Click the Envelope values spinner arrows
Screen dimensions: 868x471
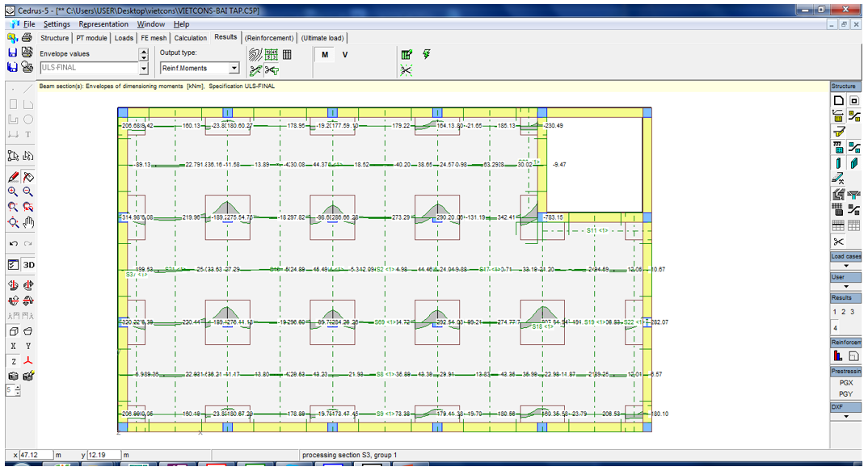tap(144, 53)
